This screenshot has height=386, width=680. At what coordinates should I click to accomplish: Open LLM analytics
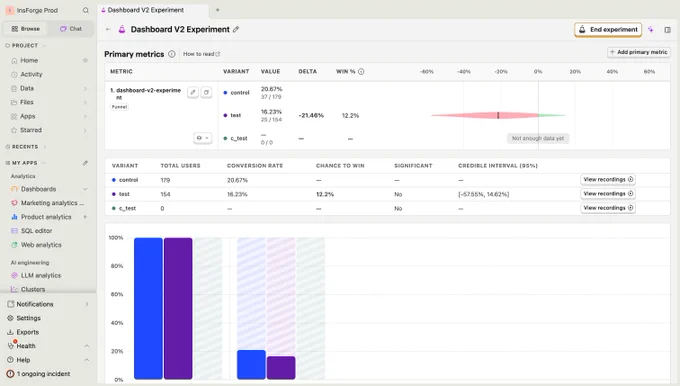tap(41, 275)
